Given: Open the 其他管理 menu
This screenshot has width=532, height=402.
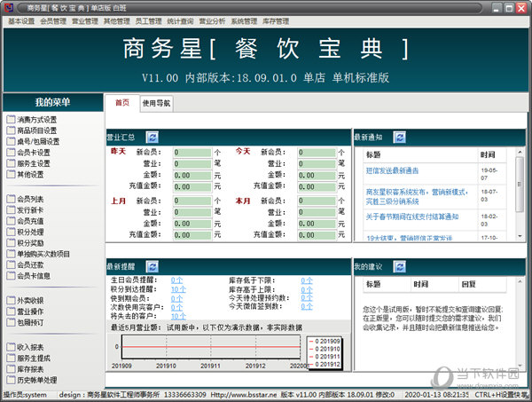Looking at the screenshot, I should coord(117,21).
